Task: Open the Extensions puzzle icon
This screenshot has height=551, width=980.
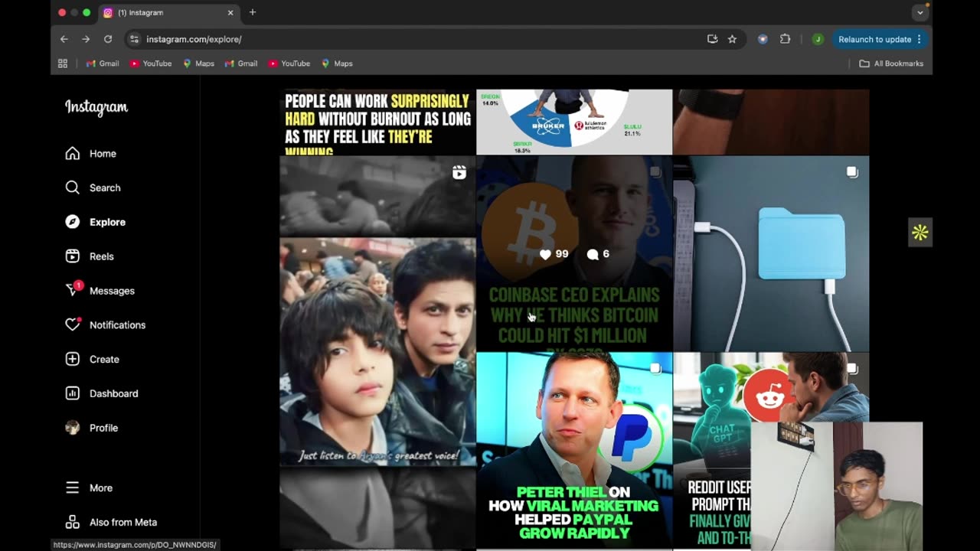Action: (785, 39)
